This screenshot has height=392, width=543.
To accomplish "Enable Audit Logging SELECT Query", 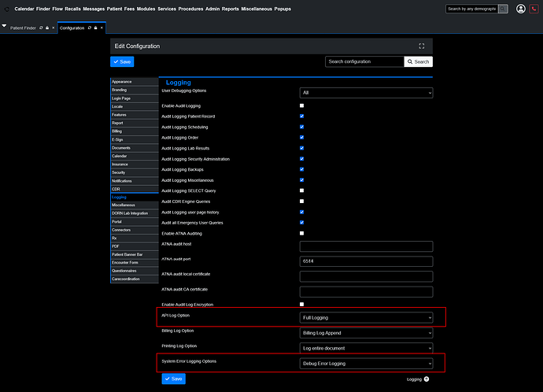I will pos(301,190).
